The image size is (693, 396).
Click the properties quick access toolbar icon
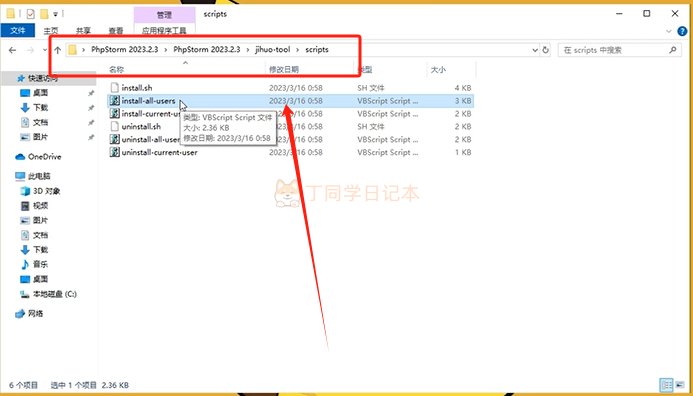pyautogui.click(x=30, y=14)
